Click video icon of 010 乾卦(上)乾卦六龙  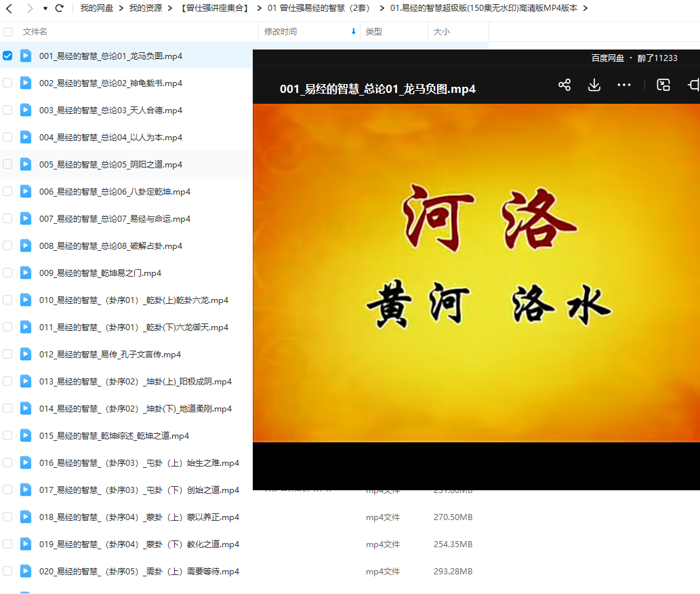tap(26, 300)
